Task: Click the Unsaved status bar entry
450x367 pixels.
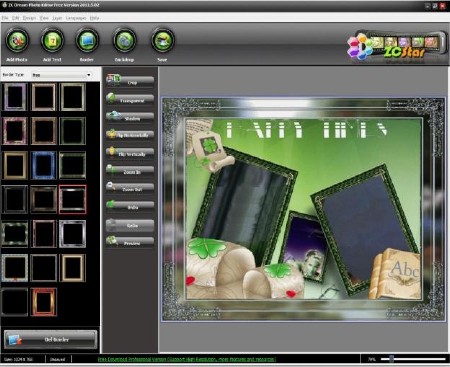Action: coord(58,359)
